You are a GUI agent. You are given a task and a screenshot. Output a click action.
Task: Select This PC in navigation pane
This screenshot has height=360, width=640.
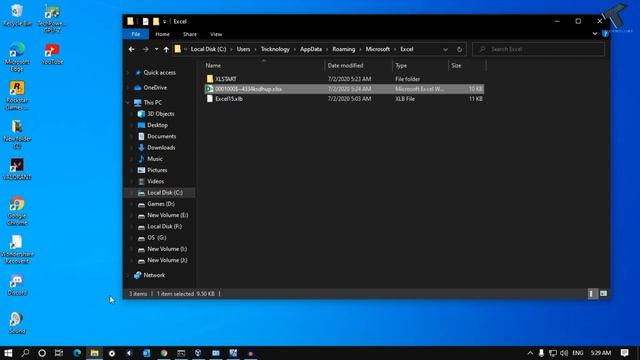point(152,102)
